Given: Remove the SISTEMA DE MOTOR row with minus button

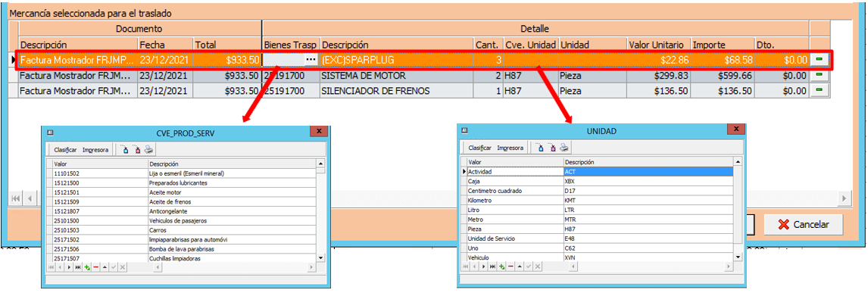Looking at the screenshot, I should (x=820, y=75).
